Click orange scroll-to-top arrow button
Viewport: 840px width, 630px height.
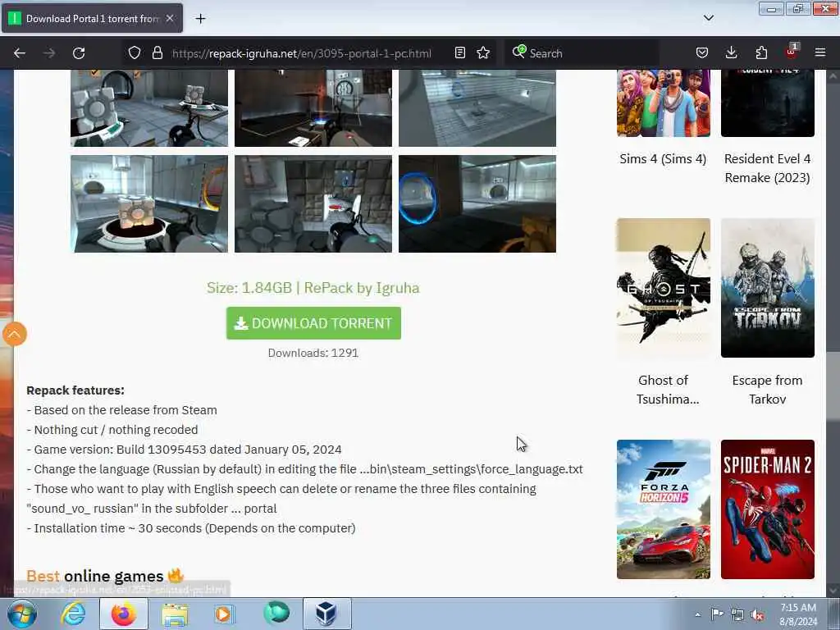(x=15, y=335)
